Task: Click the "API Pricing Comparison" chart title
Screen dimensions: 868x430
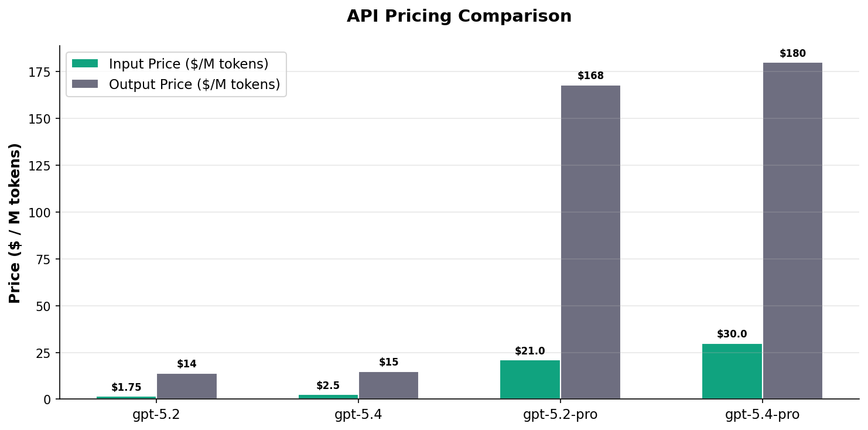Action: [x=459, y=16]
